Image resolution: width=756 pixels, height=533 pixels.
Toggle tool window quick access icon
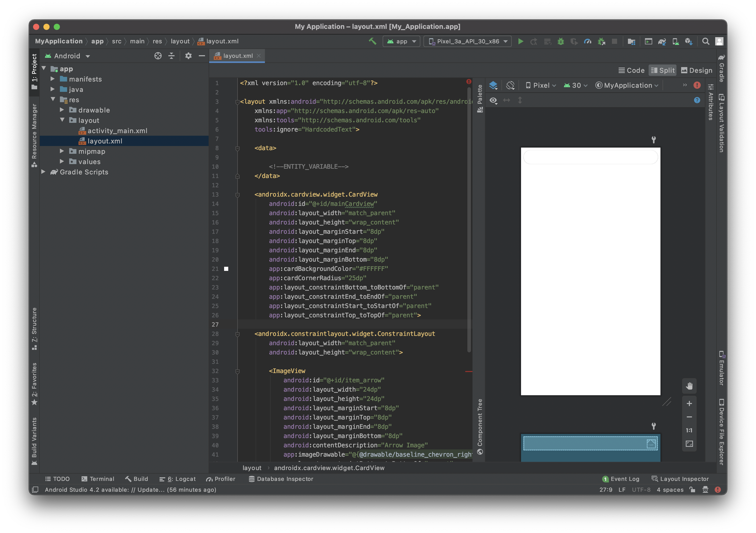36,490
